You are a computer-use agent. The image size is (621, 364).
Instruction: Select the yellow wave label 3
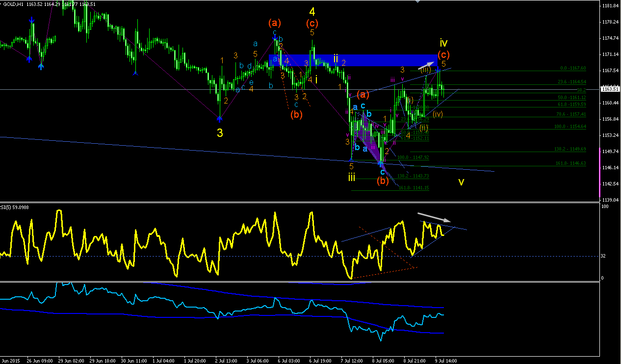coord(220,133)
